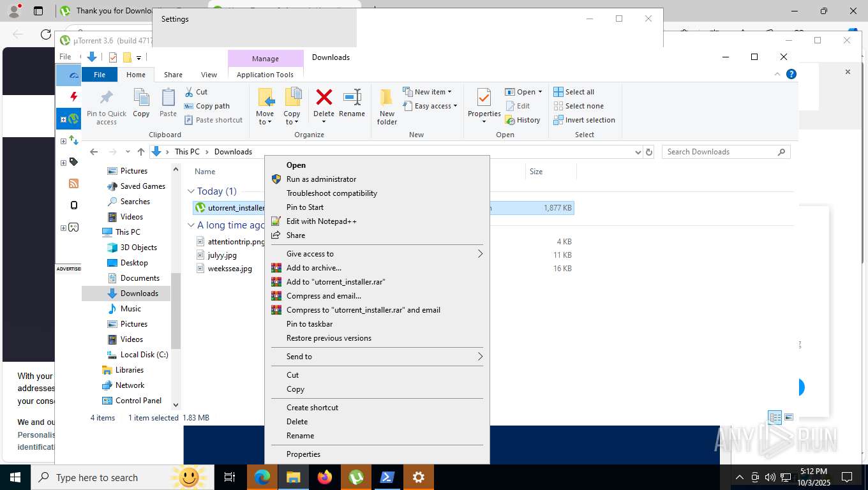The image size is (868, 490).
Task: Expand the Easy access dropdown
Action: point(430,106)
